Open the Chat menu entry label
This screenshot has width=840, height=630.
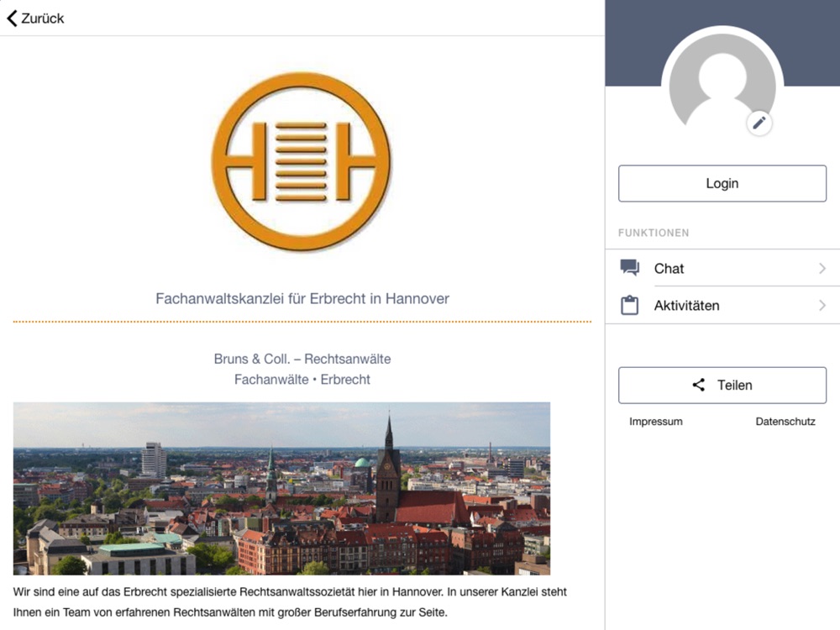(x=669, y=269)
